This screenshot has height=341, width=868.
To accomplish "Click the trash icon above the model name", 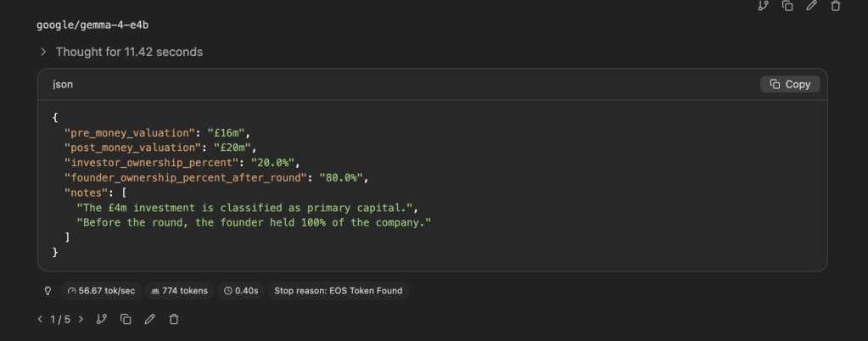I will click(835, 6).
